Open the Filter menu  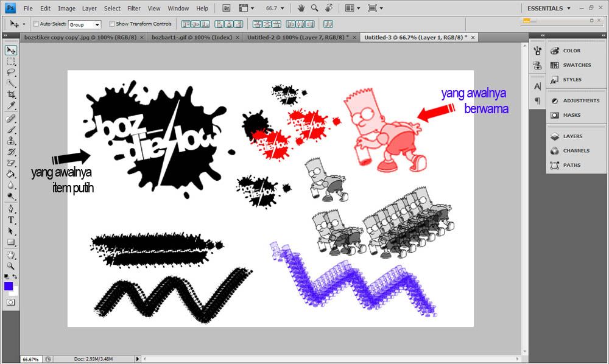(x=133, y=8)
